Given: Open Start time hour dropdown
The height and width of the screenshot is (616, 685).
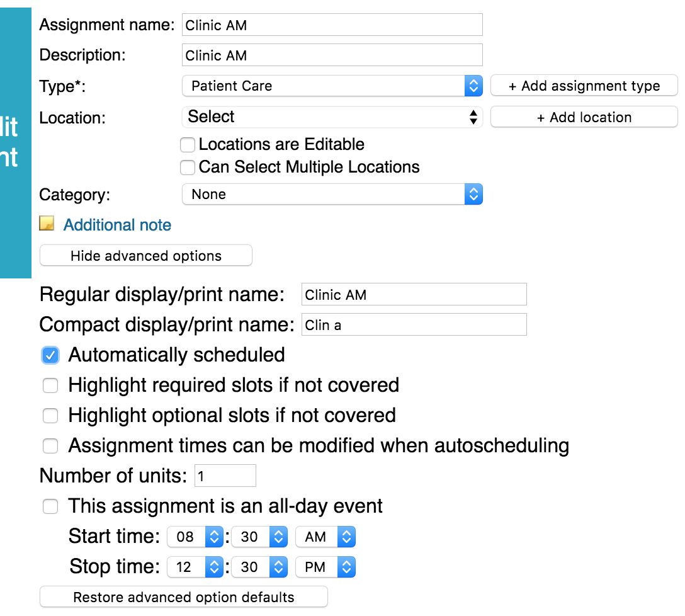Looking at the screenshot, I should coord(195,537).
